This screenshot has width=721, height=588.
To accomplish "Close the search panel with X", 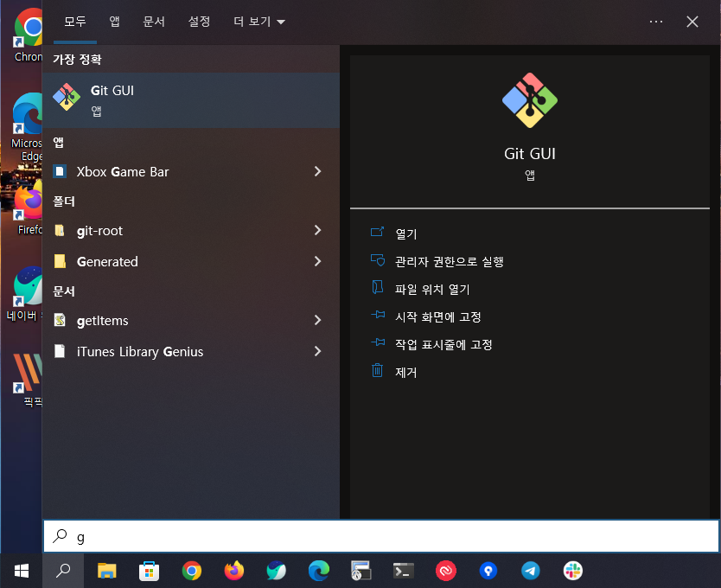I will 692,22.
